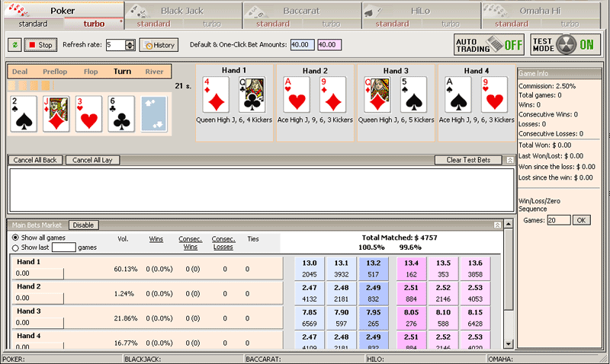610x364 pixels.
Task: Back Hand 3 at odds 7.85
Action: [310, 318]
